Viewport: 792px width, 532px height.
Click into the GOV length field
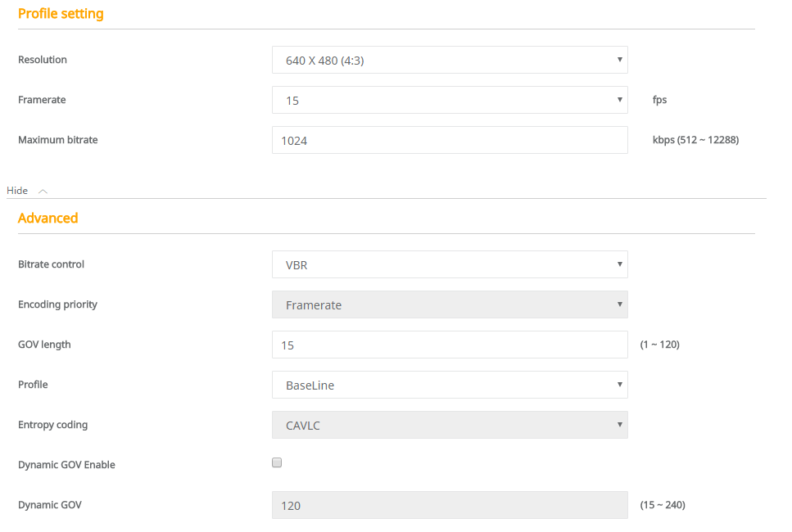tap(449, 345)
